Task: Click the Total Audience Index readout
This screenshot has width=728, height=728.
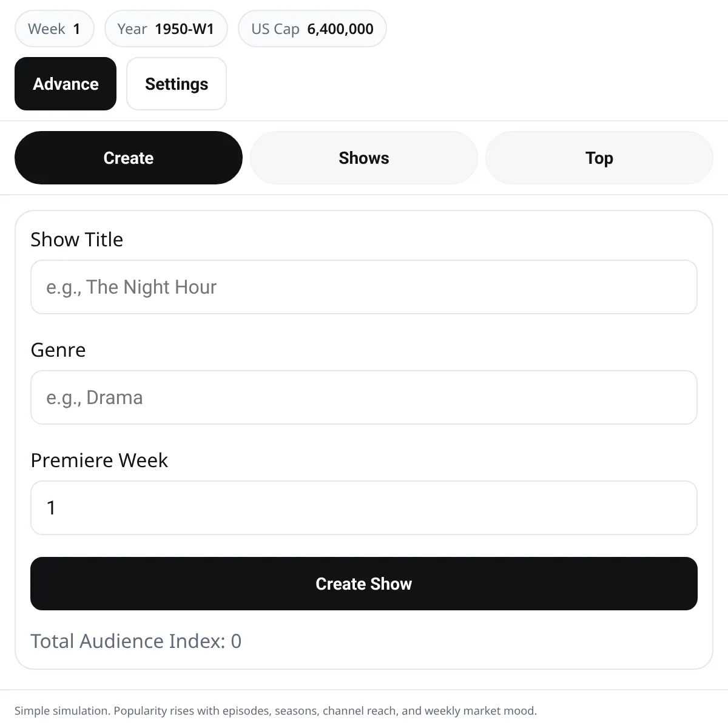Action: tap(136, 641)
